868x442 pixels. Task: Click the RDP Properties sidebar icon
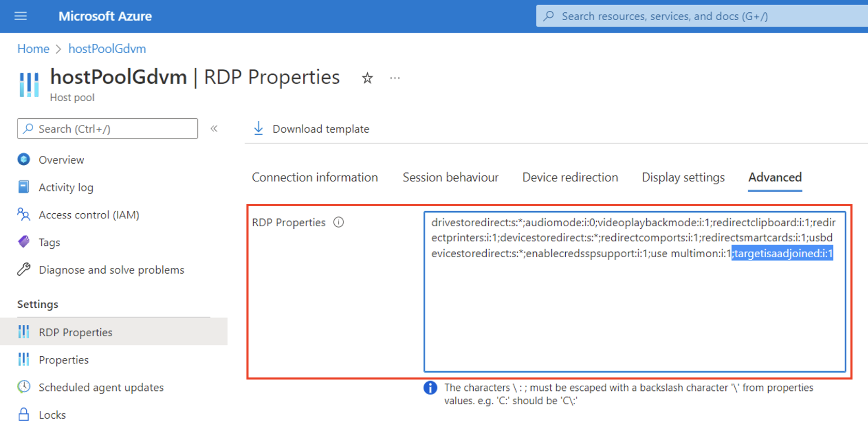point(24,331)
